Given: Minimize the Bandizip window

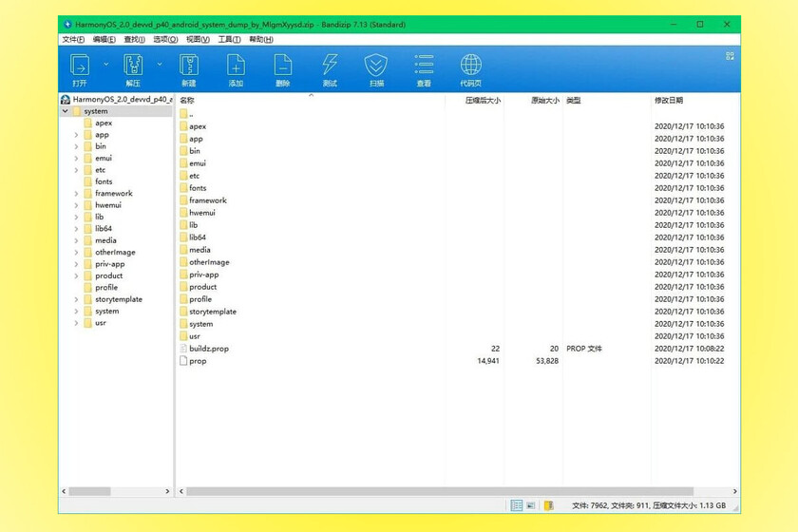Looking at the screenshot, I should click(674, 24).
